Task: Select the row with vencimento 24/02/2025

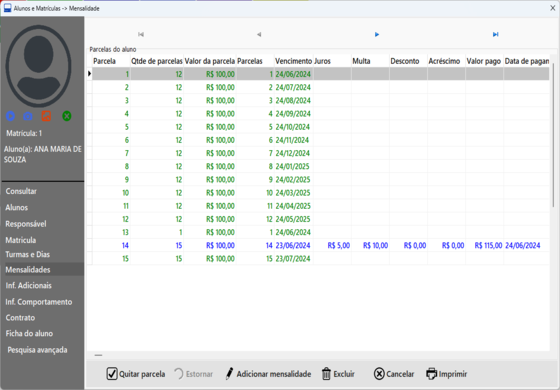Action: point(319,180)
